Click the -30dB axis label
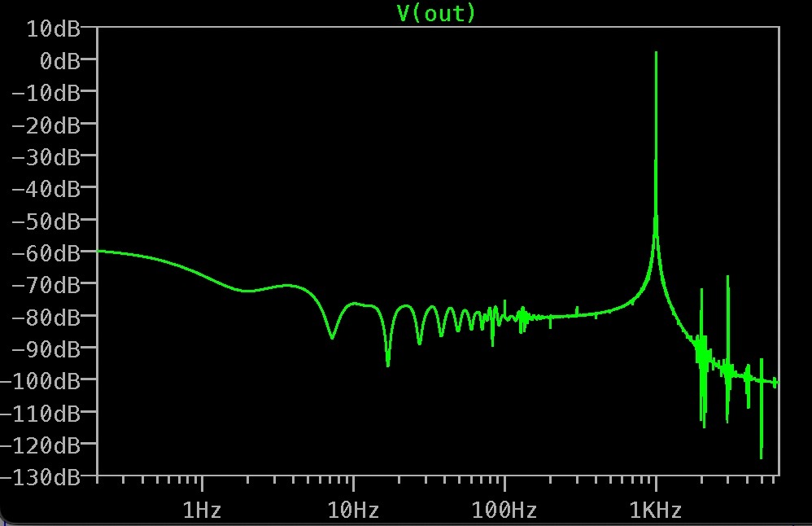The image size is (812, 526). (x=46, y=157)
